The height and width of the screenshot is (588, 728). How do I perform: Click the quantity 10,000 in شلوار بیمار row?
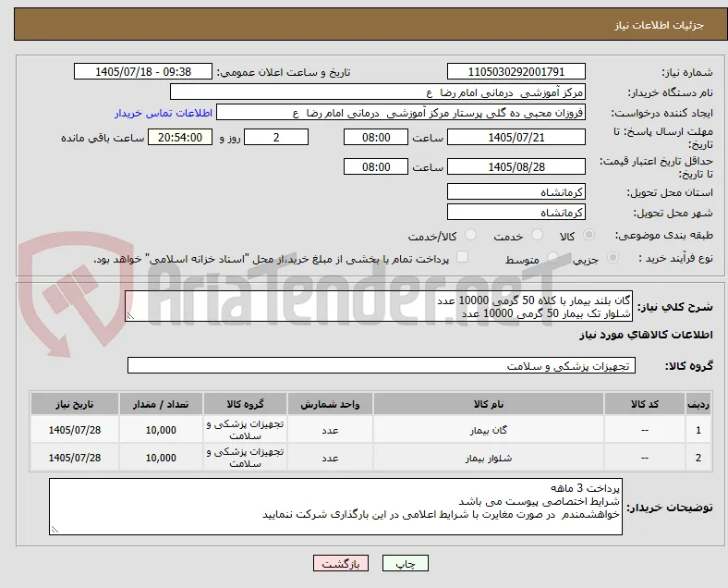coord(161,458)
